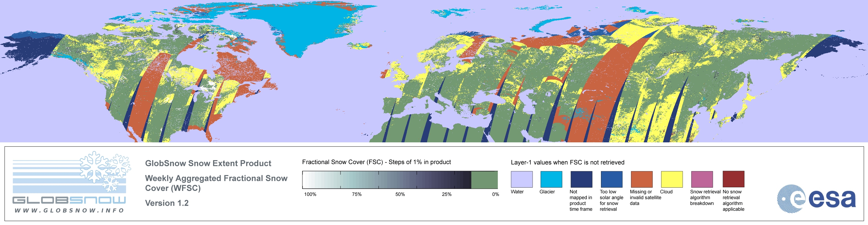Select the 'Not mapped in product time frame' swatch

[x=581, y=179]
